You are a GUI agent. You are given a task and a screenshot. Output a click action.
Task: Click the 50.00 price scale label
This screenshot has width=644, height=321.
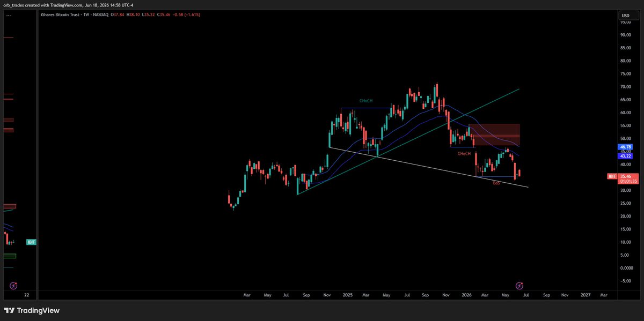625,138
